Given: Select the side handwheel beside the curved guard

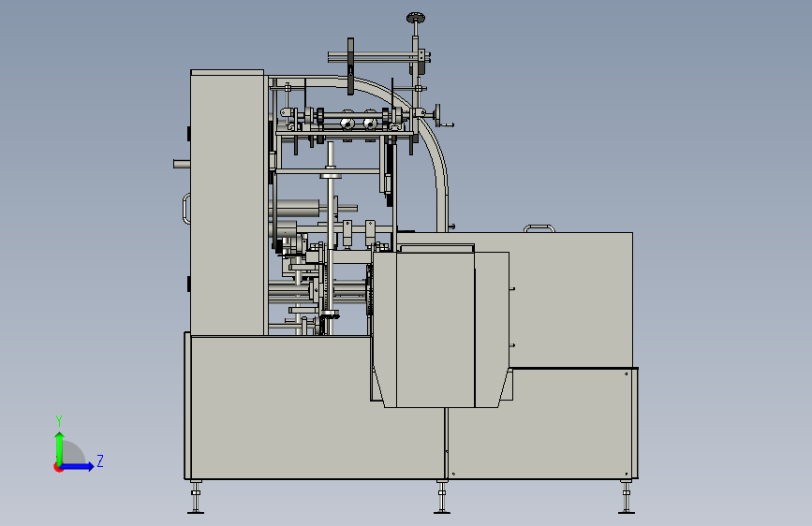Looking at the screenshot, I should (438, 115).
